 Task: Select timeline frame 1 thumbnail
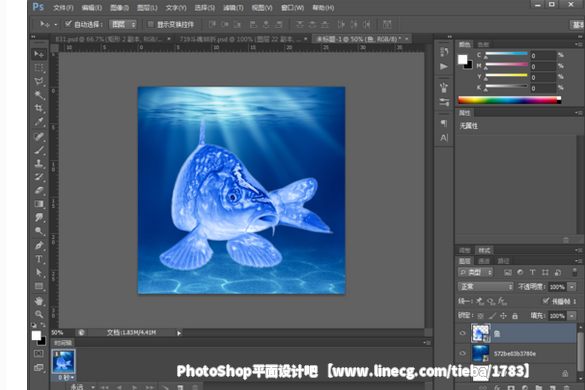coord(63,361)
